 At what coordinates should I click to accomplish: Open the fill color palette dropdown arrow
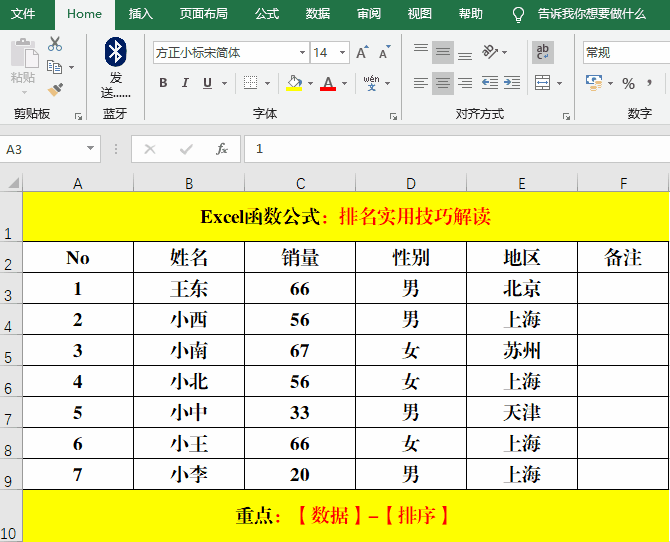(x=310, y=83)
